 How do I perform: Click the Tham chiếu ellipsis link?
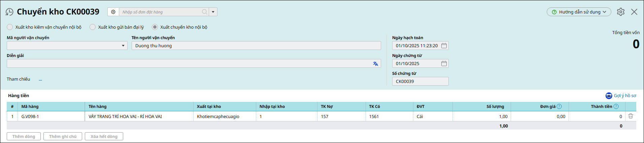(x=40, y=80)
